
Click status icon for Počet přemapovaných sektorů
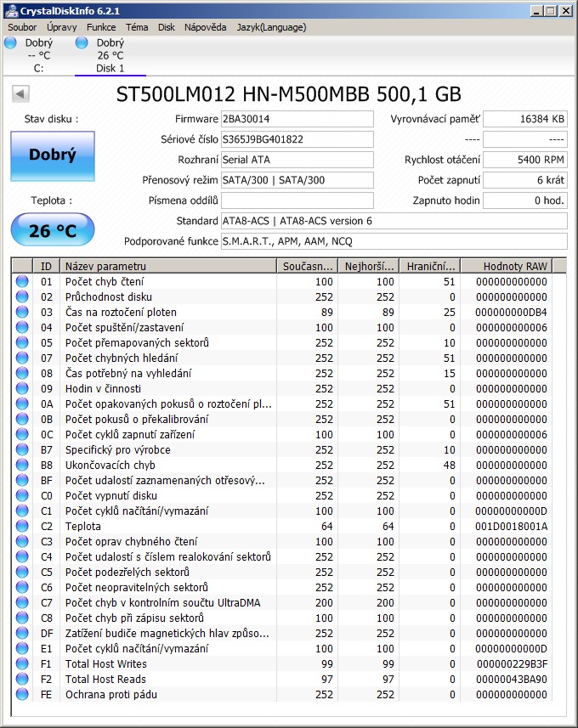coord(22,342)
